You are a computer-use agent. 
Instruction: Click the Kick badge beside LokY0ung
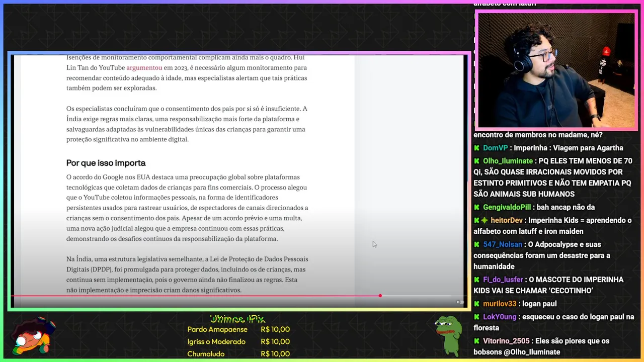point(476,317)
